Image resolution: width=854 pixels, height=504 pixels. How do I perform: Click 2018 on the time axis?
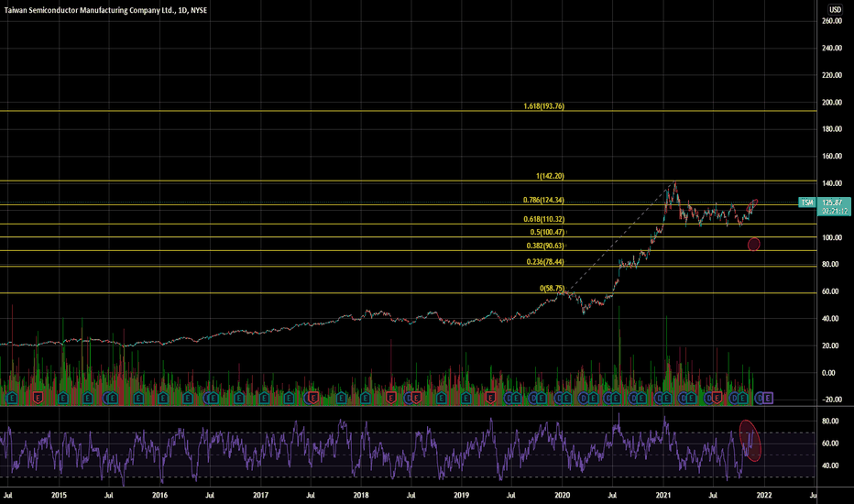click(361, 495)
